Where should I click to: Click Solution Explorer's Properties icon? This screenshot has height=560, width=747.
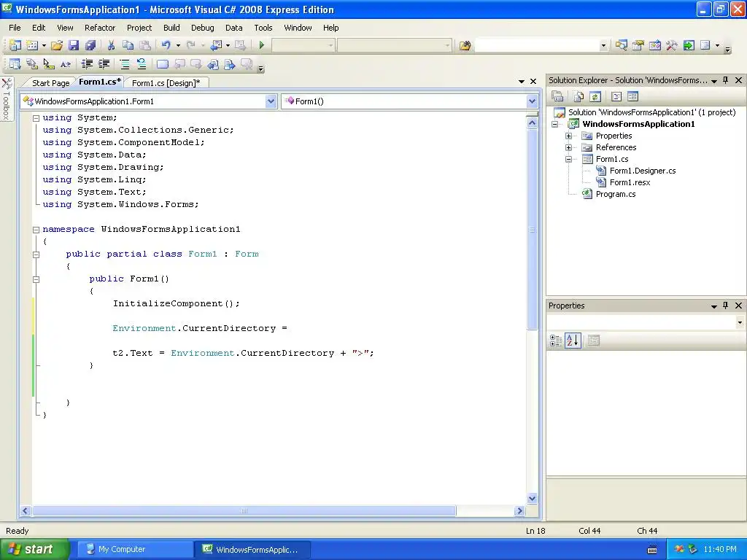tap(557, 97)
